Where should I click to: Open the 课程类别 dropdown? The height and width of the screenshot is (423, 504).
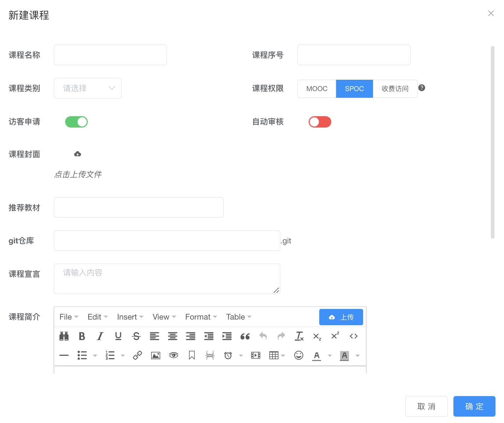coord(88,88)
